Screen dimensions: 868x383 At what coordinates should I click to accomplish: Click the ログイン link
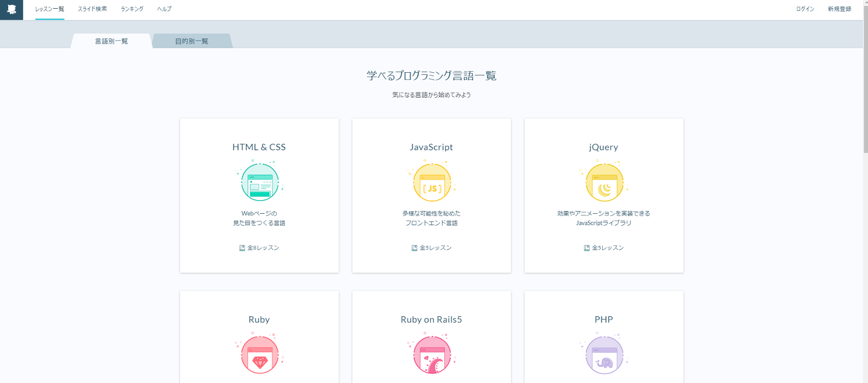tap(805, 9)
